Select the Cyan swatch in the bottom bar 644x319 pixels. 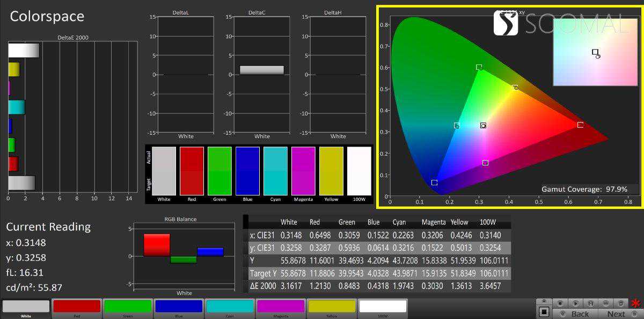[x=229, y=307]
